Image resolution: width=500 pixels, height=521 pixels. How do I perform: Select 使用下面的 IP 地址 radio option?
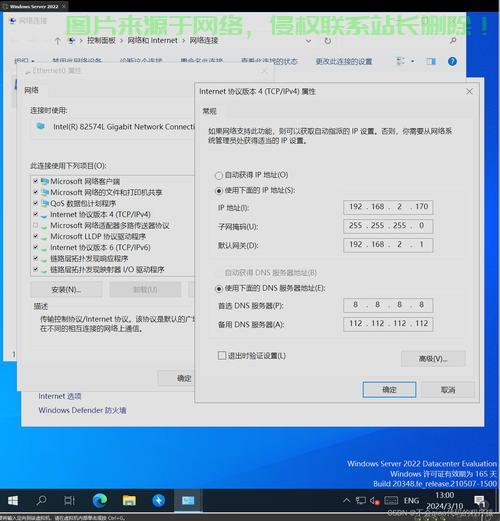coord(219,191)
